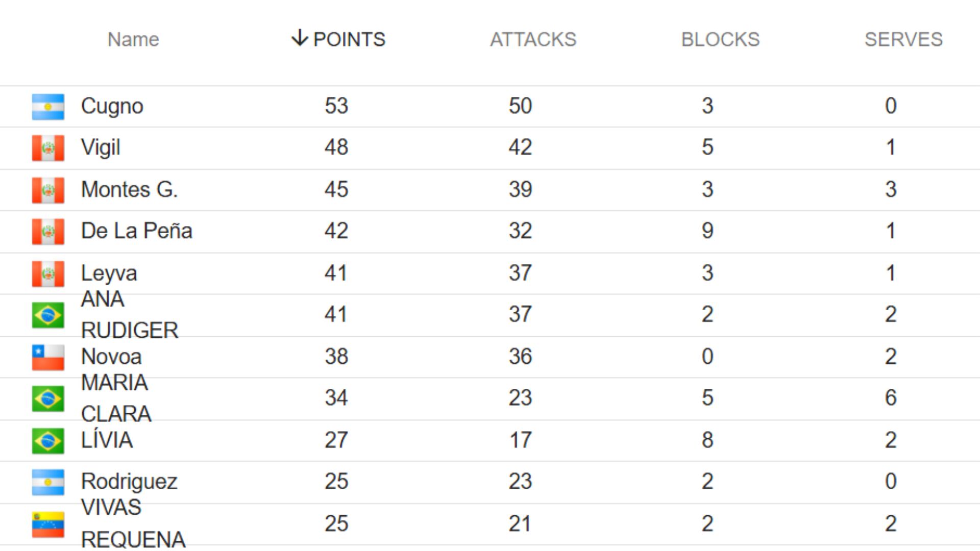The width and height of the screenshot is (980, 551).
Task: Click the Brazil flag next to LÍVIA
Action: [48, 441]
